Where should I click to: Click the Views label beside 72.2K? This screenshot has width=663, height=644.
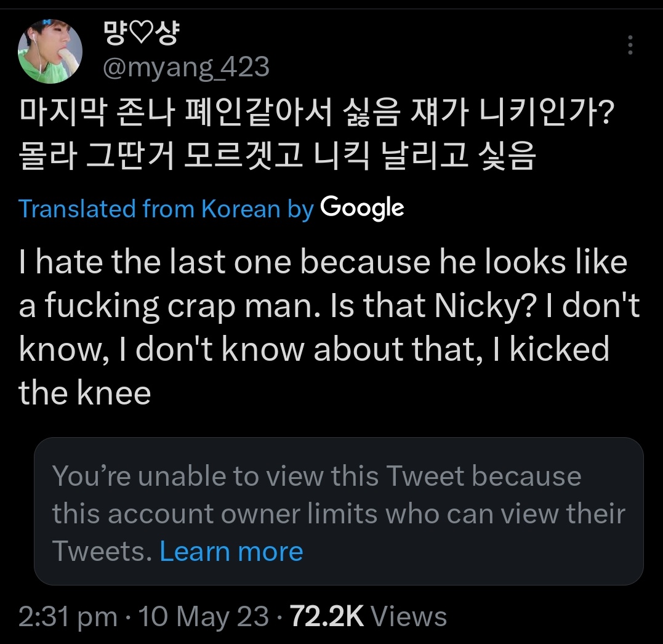click(x=409, y=616)
